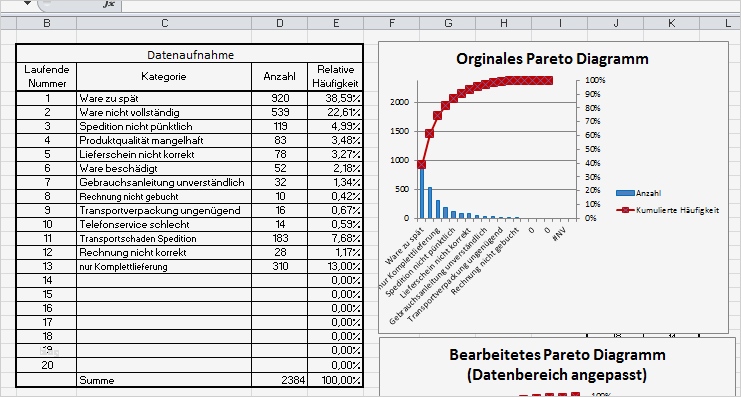Click the Relative Häufigkeit header cell
This screenshot has width=741, height=397.
pyautogui.click(x=336, y=77)
